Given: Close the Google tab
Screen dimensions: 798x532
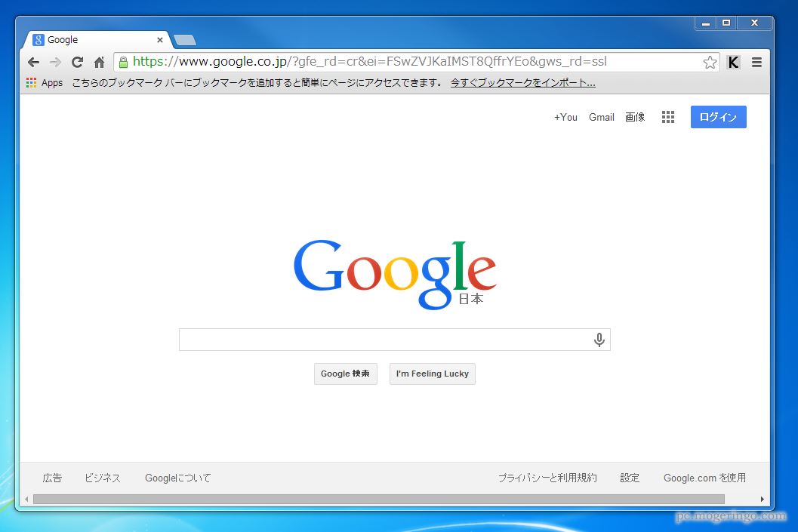Looking at the screenshot, I should [x=160, y=40].
